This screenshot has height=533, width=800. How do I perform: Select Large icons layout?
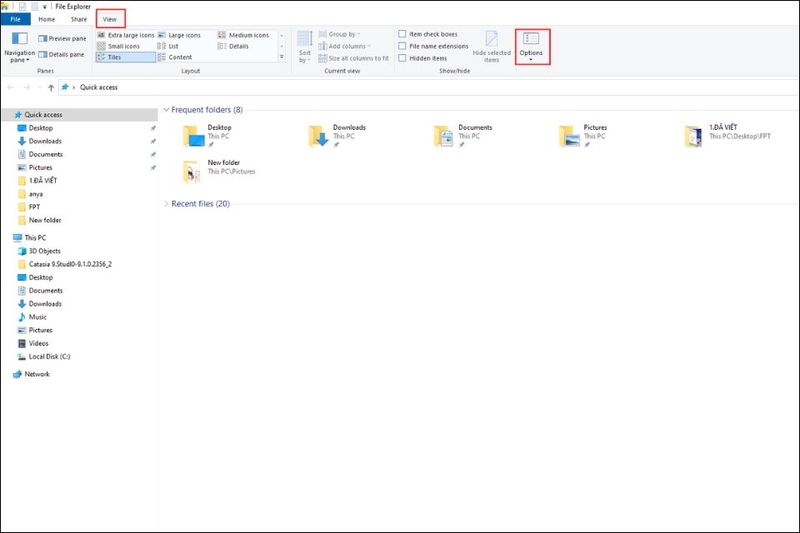click(179, 35)
